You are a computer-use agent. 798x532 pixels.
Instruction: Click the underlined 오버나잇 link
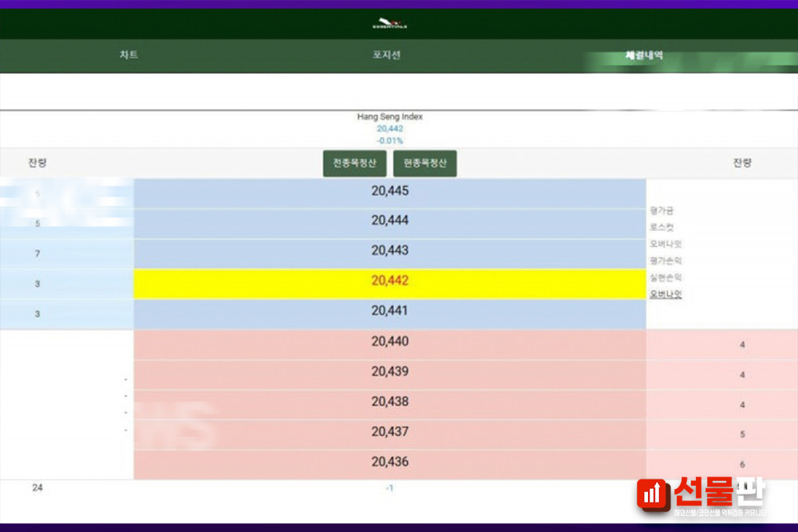tap(666, 294)
